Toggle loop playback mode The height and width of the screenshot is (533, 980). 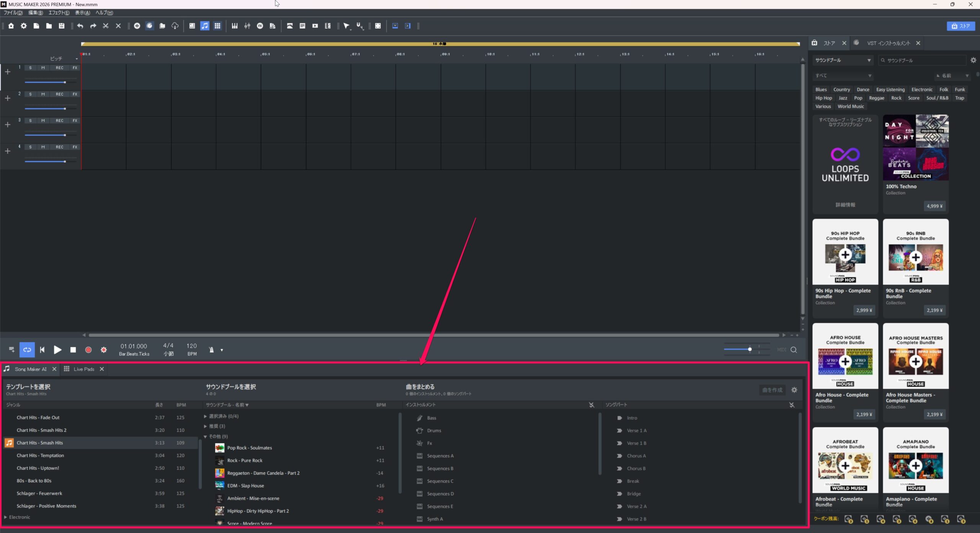click(x=27, y=350)
